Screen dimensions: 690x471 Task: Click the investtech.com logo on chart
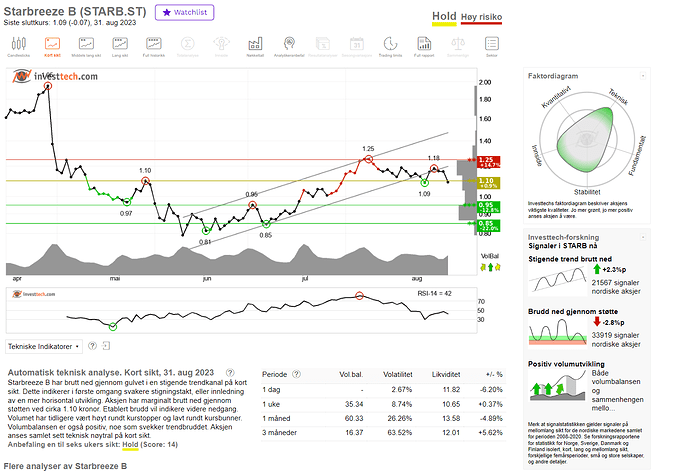tap(55, 76)
